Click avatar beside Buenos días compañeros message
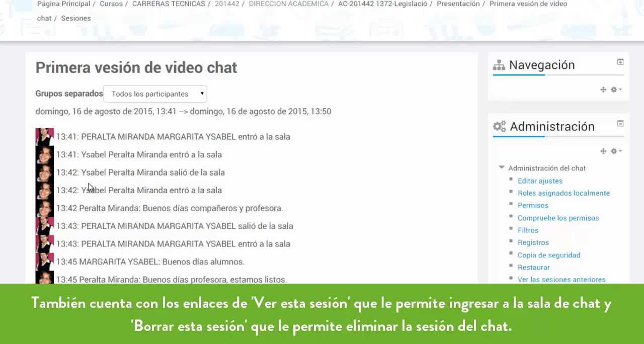This screenshot has width=644, height=344. (x=44, y=208)
